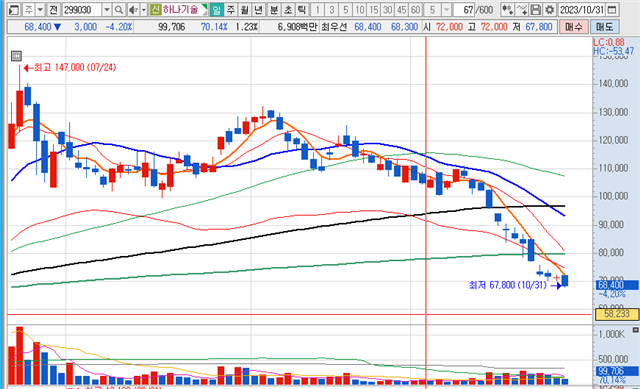This screenshot has height=389, width=640.
Task: Click the 6,908백만 trading value
Action: click(297, 27)
